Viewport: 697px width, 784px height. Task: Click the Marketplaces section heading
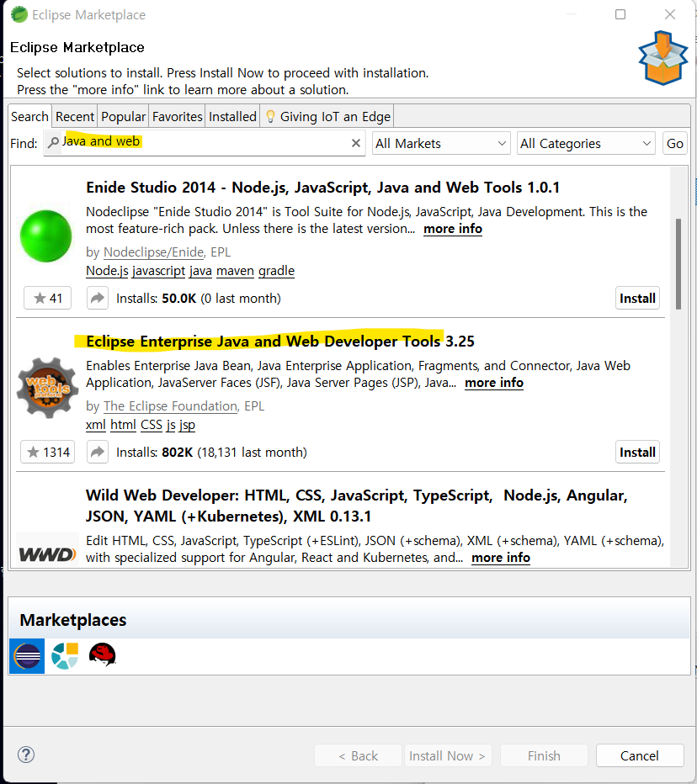pos(73,620)
